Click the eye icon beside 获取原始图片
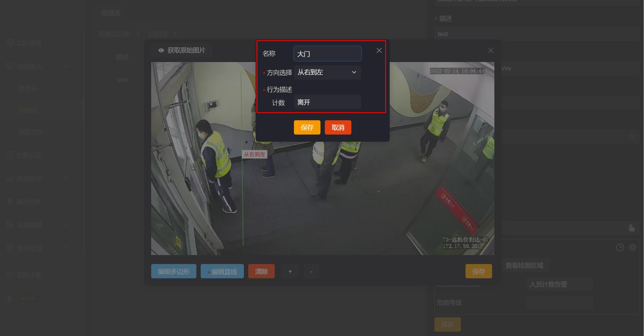This screenshot has width=644, height=336. (161, 51)
